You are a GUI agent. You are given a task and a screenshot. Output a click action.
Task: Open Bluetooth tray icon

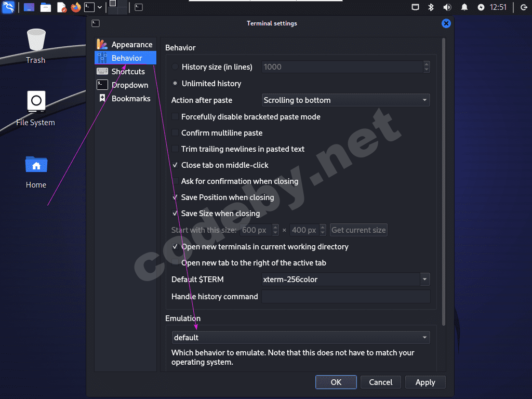click(x=431, y=7)
